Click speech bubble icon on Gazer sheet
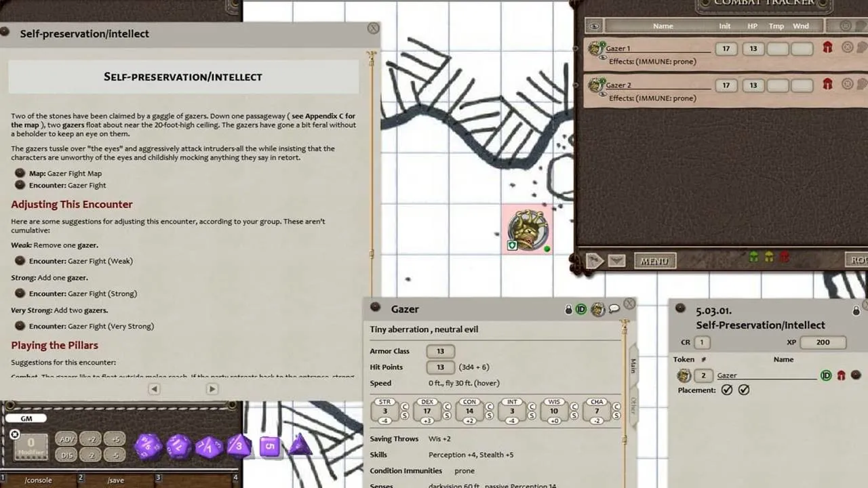The width and height of the screenshot is (868, 488). (614, 309)
